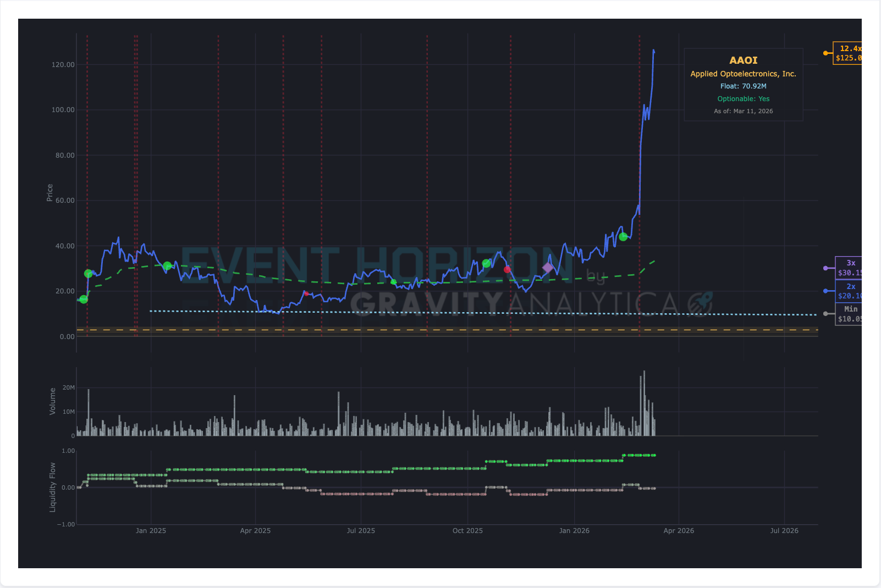This screenshot has width=881, height=588.
Task: Click the Jan 2026 x-axis label
Action: [574, 531]
